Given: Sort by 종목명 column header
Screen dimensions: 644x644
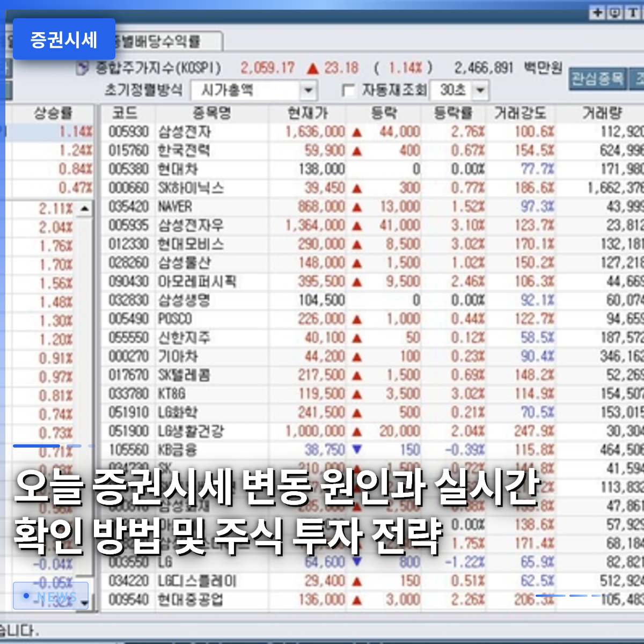Looking at the screenshot, I should point(211,113).
